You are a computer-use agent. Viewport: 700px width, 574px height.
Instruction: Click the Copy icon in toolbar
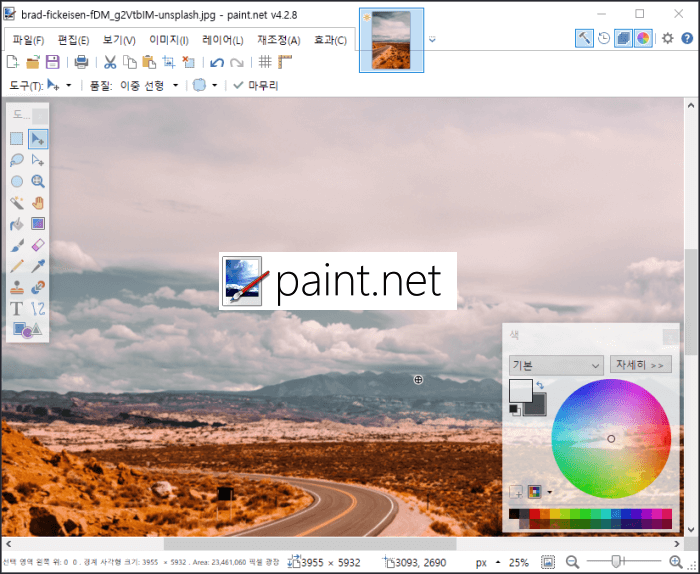pos(129,62)
